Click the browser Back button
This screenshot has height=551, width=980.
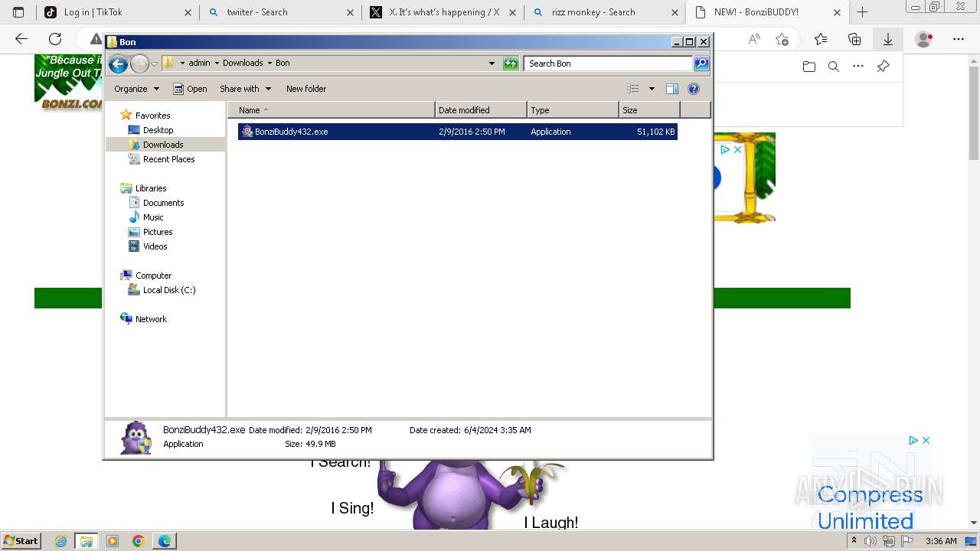(21, 39)
